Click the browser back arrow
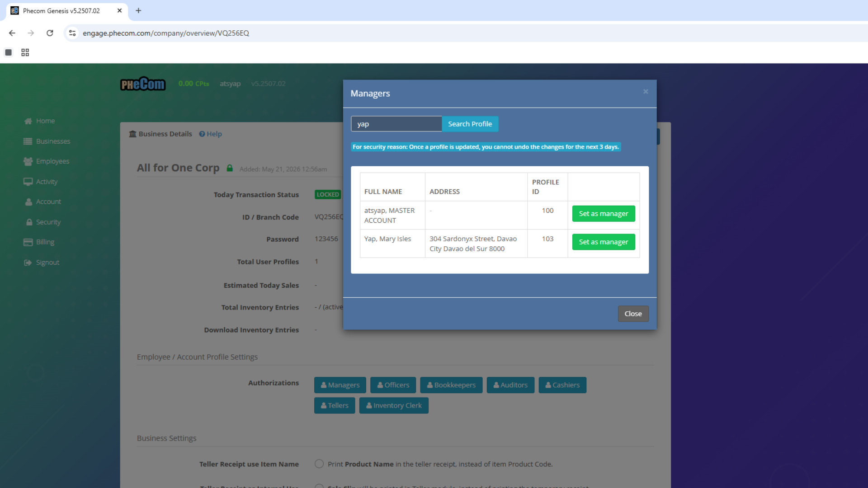 click(12, 33)
